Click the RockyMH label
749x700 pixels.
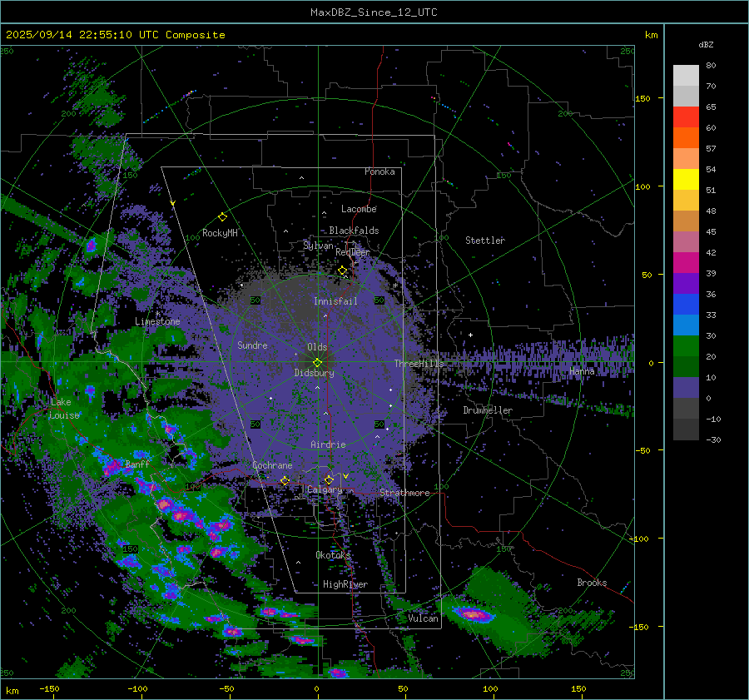tap(220, 233)
